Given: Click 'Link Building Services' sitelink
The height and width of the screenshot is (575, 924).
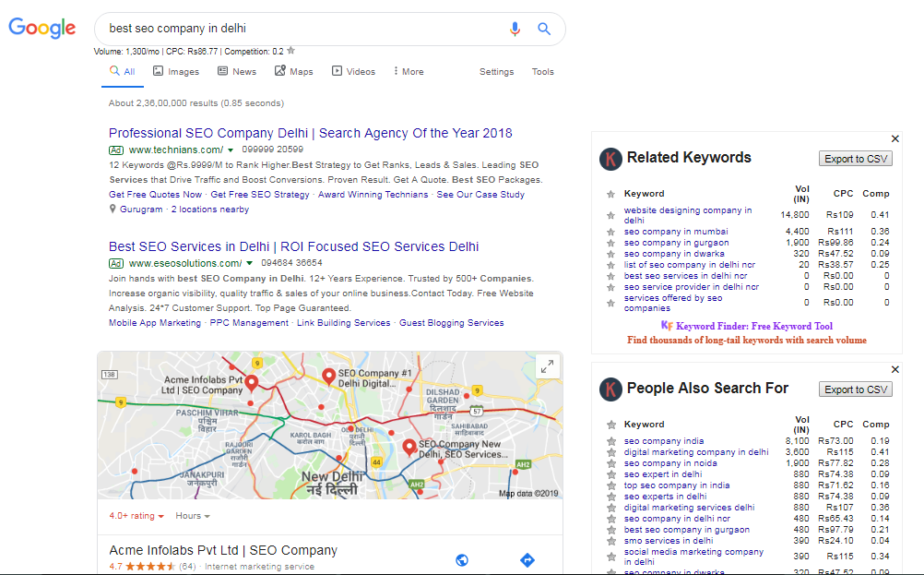Looking at the screenshot, I should tap(344, 323).
